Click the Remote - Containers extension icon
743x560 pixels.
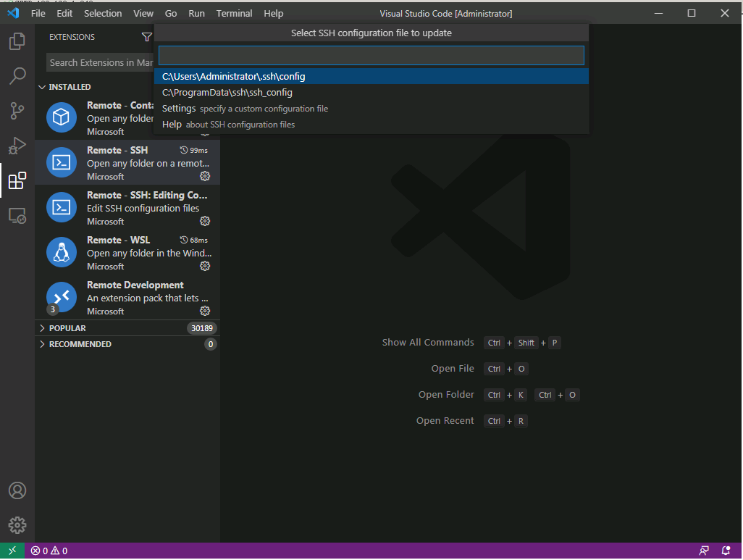(x=61, y=117)
